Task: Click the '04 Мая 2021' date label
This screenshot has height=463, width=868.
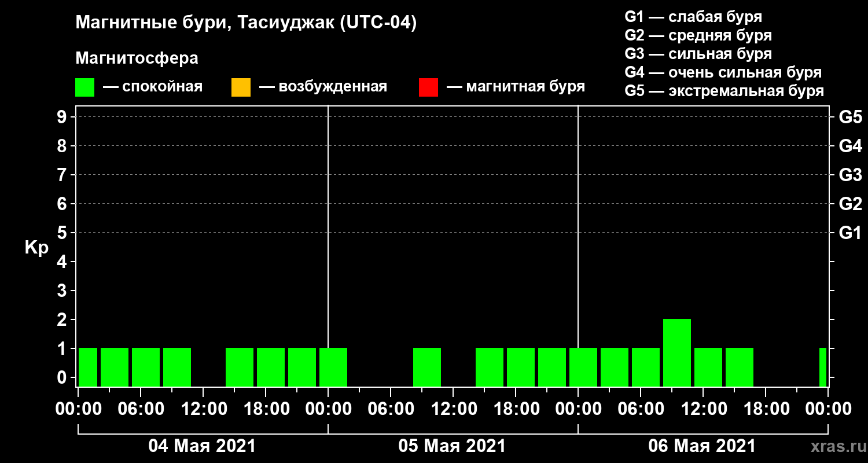Action: click(202, 446)
